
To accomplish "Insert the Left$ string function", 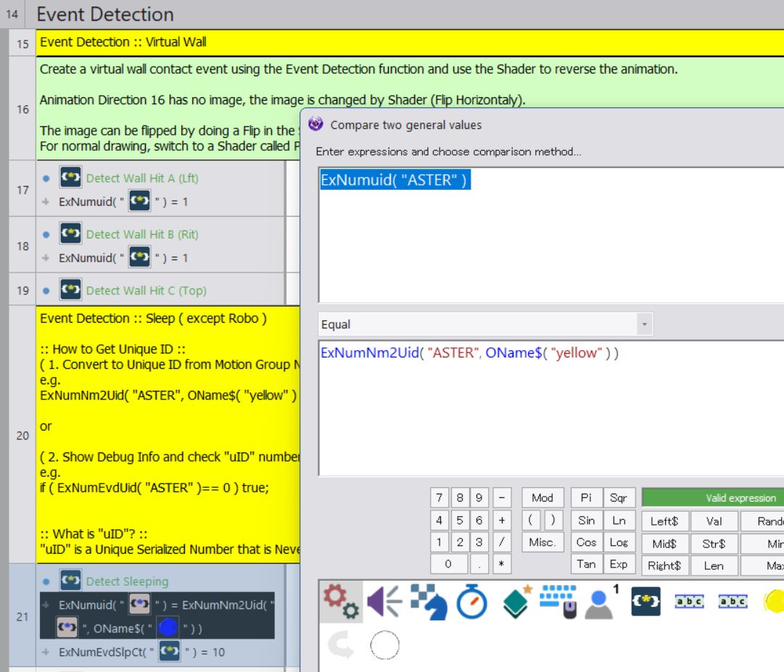I will 664,520.
